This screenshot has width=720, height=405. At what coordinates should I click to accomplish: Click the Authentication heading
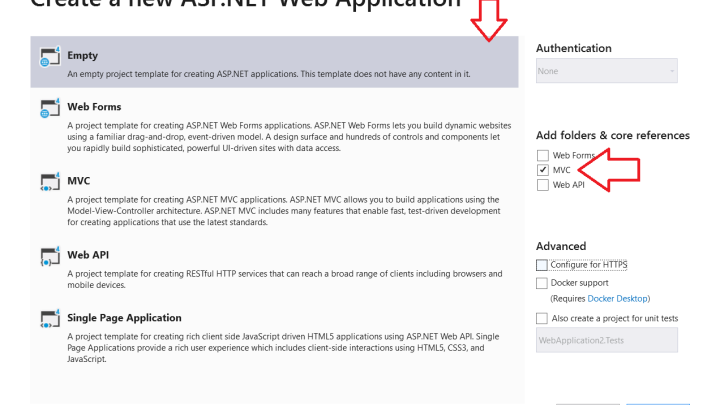point(574,48)
